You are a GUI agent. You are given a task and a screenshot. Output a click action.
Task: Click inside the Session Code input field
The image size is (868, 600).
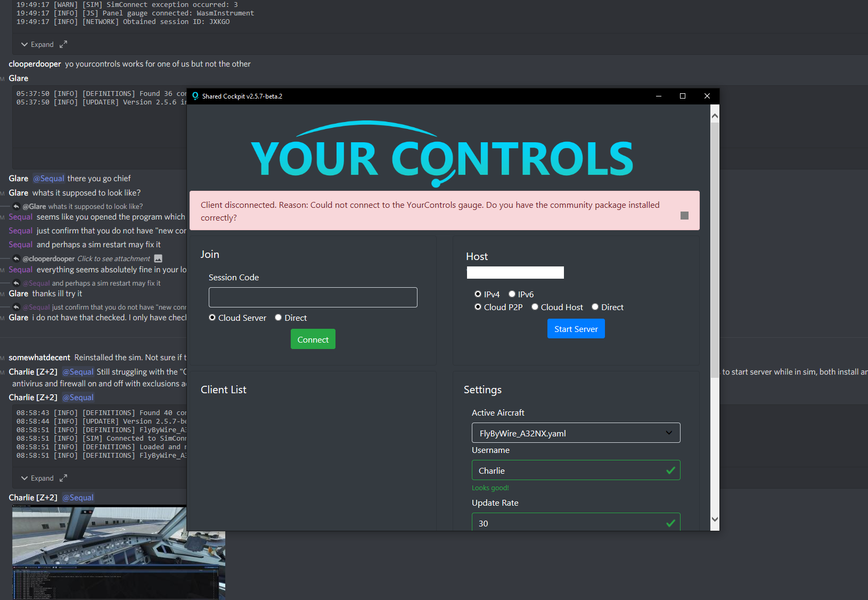[x=313, y=297]
